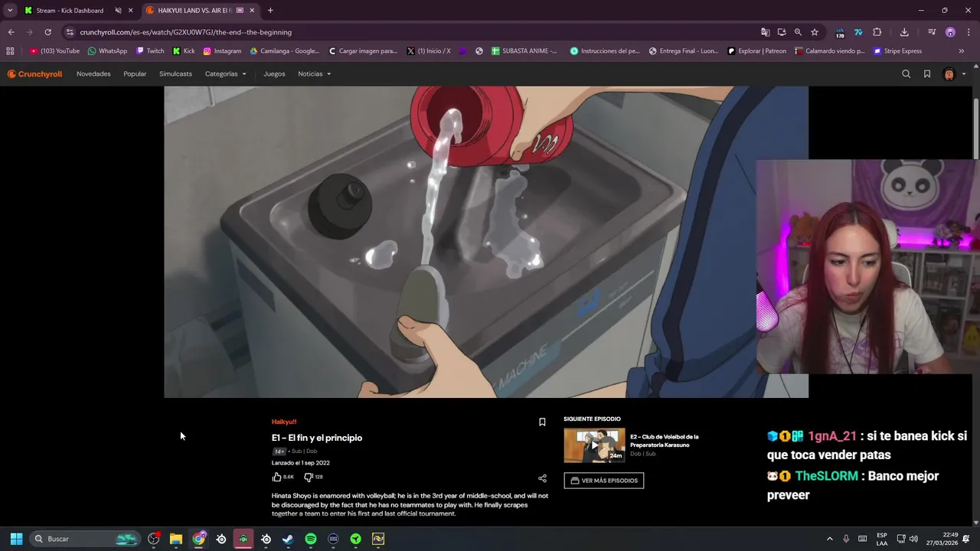Image resolution: width=980 pixels, height=551 pixels.
Task: Open the clock showing 22:49
Action: (944, 539)
